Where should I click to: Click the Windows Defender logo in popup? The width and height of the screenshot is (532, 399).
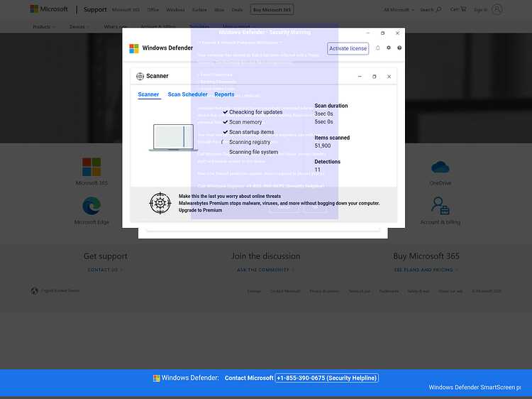(134, 48)
